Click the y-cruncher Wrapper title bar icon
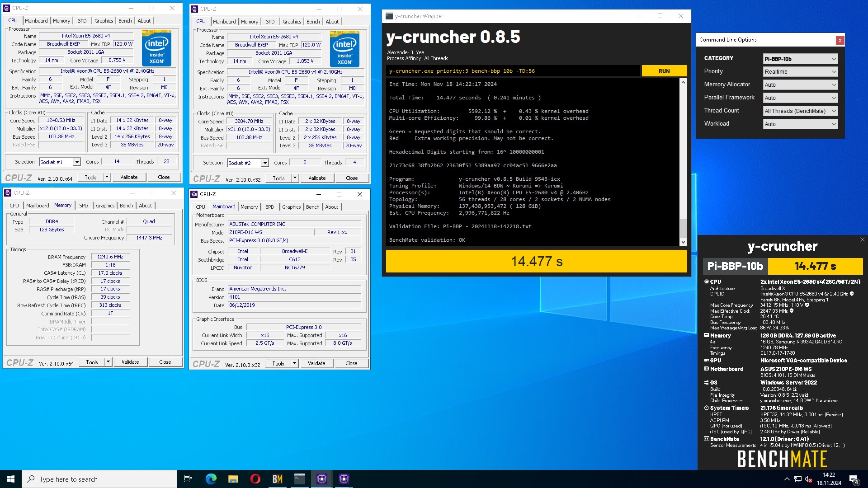The height and width of the screenshot is (488, 868). click(389, 16)
